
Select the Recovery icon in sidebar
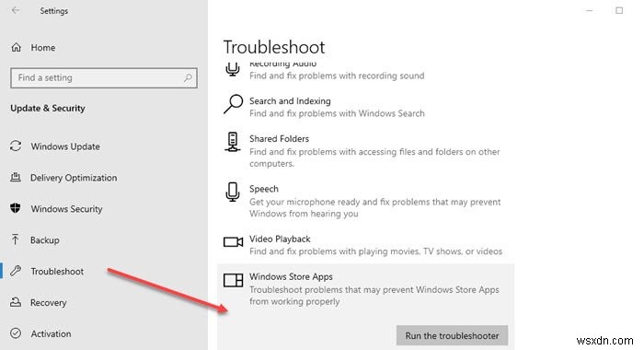(16, 302)
